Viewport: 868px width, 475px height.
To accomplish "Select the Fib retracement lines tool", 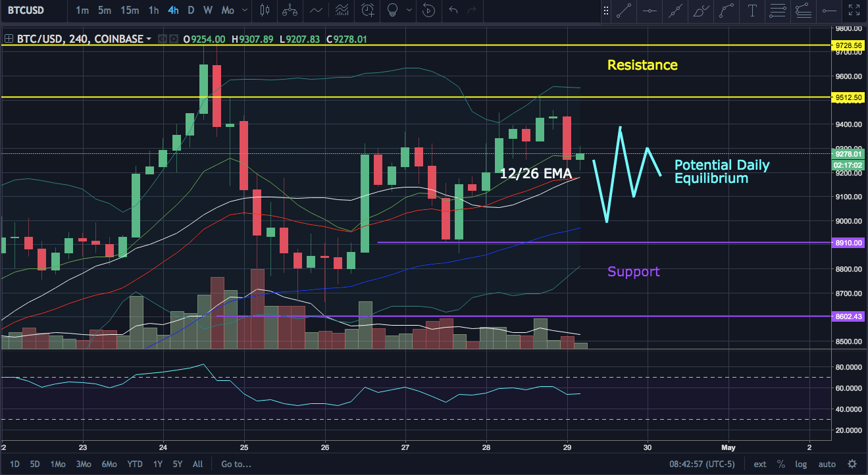I will [777, 10].
